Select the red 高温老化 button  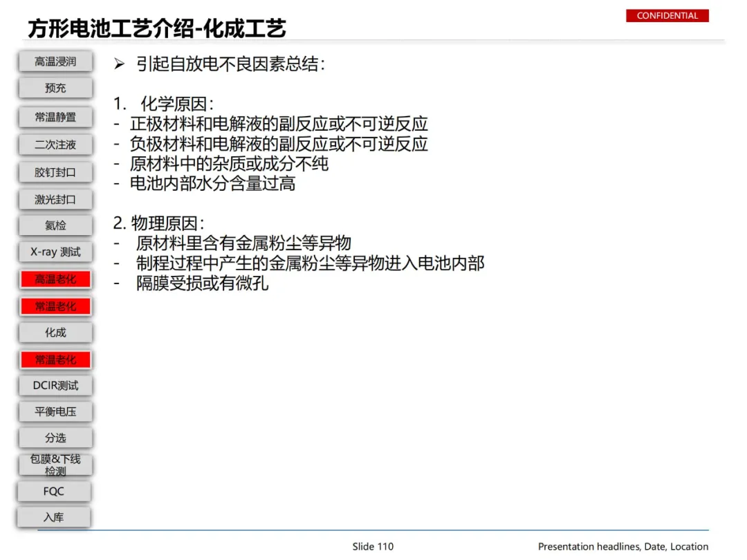click(x=55, y=279)
